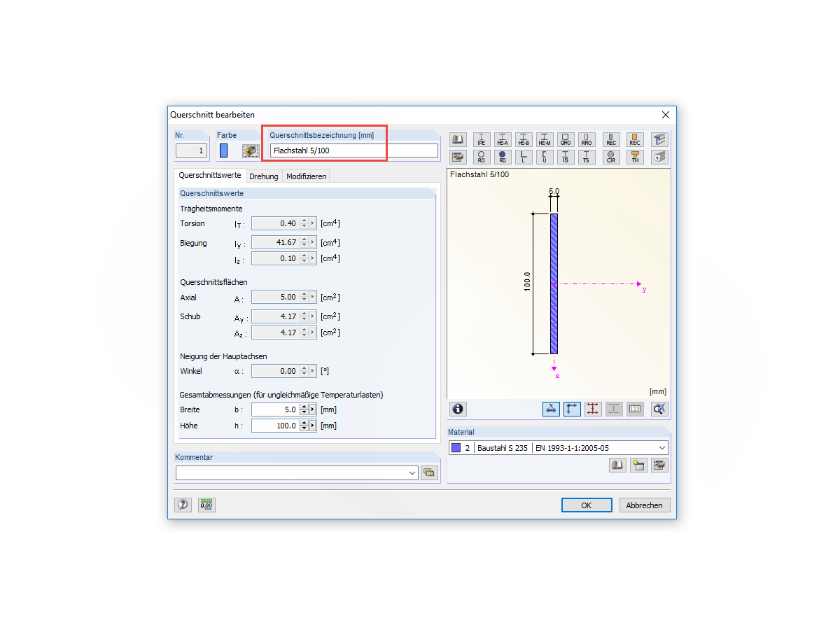
Task: Select the HE-B profile icon
Action: [x=524, y=139]
